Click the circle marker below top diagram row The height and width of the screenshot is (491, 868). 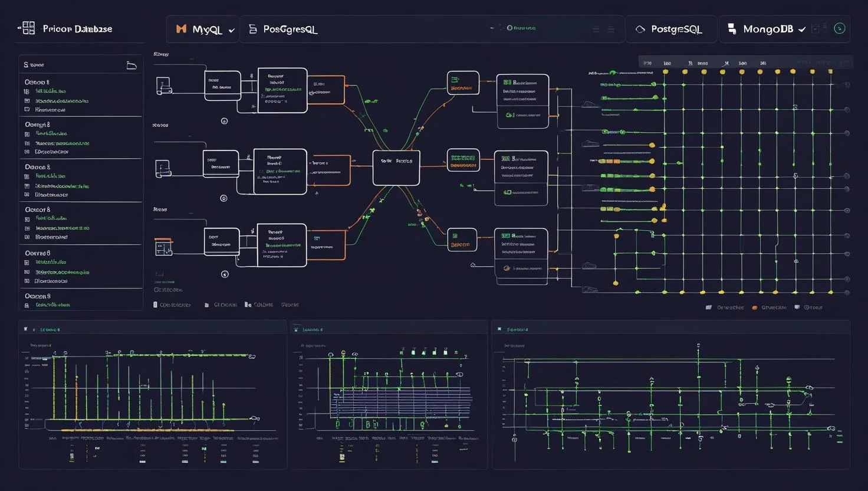[x=224, y=121]
